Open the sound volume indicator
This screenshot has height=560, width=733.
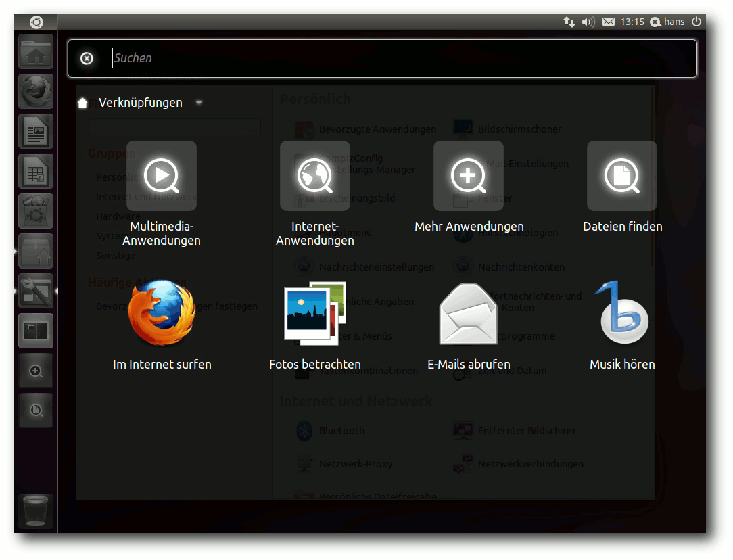coord(588,22)
